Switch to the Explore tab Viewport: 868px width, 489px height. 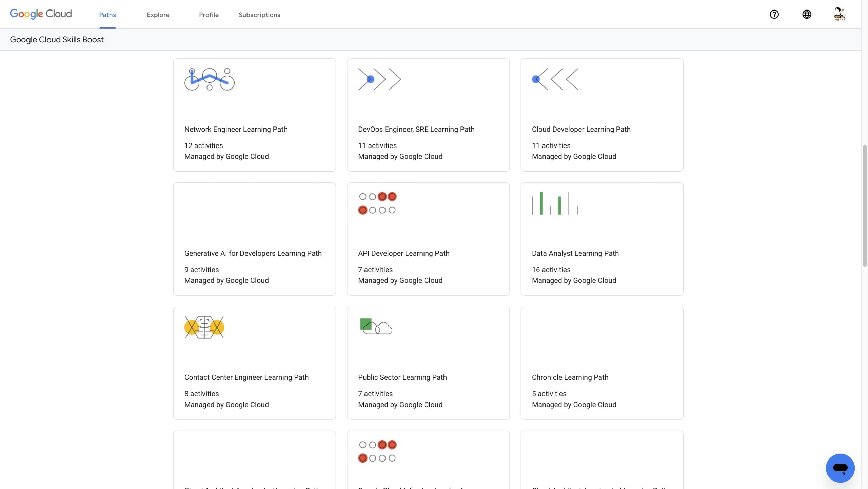[x=158, y=15]
